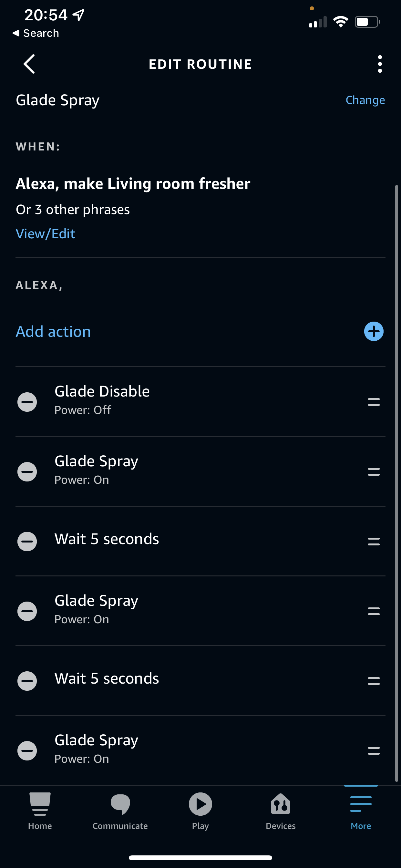Screen dimensions: 401x868
Task: Return to Search via status bar
Action: 36,33
